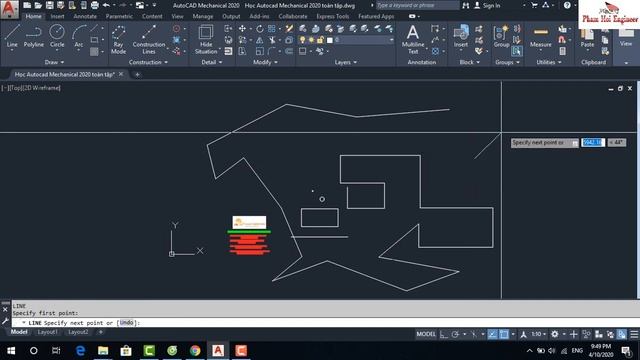640x360 pixels.
Task: Click the Open folder quick access icon
Action: [x=38, y=5]
